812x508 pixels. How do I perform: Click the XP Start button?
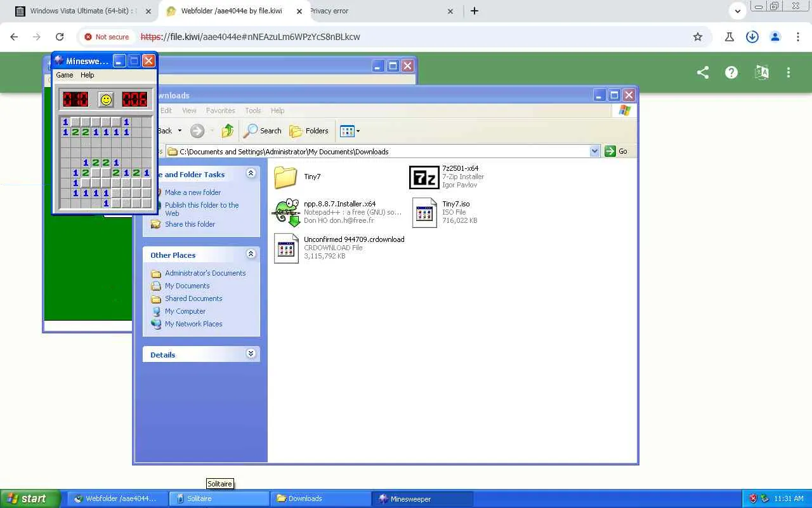tap(30, 498)
